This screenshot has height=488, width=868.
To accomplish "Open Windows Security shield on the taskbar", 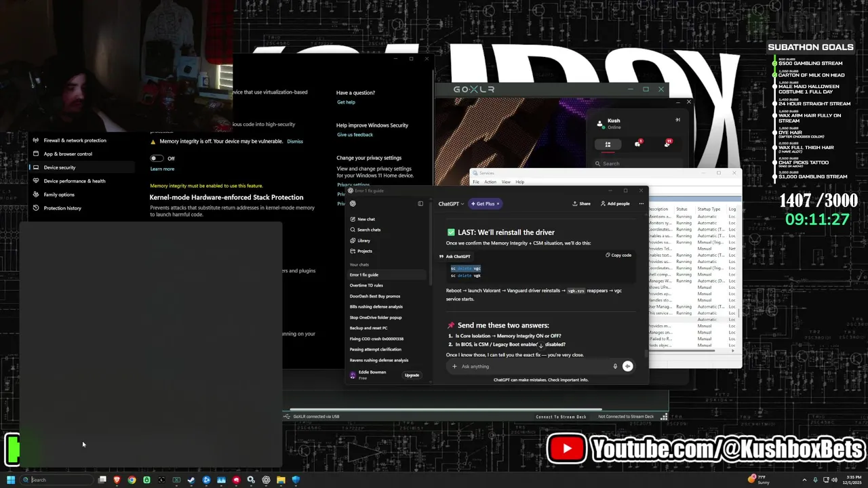I will tap(296, 480).
